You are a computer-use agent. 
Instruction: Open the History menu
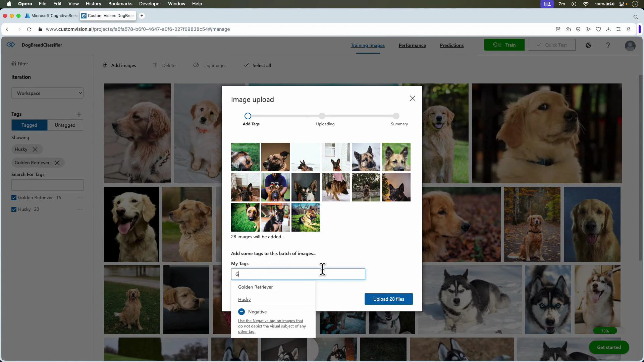pyautogui.click(x=93, y=4)
